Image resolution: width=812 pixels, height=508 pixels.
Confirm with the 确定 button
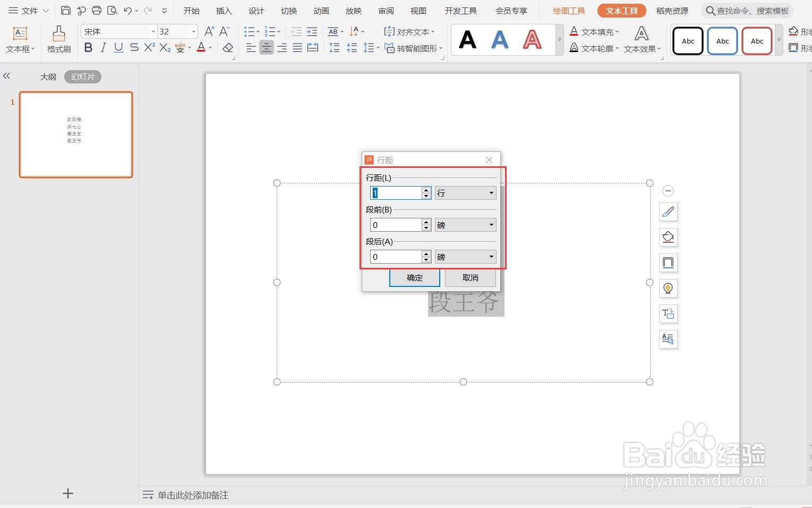coord(415,277)
